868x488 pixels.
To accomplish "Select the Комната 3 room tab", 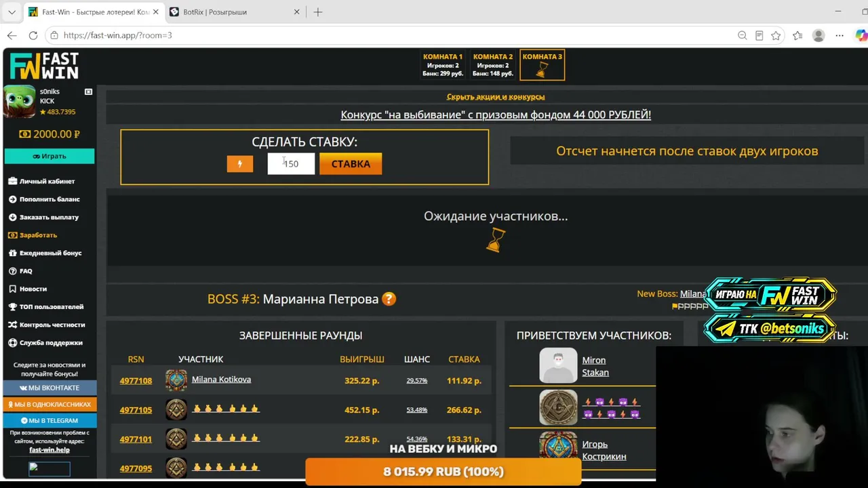I will point(542,65).
